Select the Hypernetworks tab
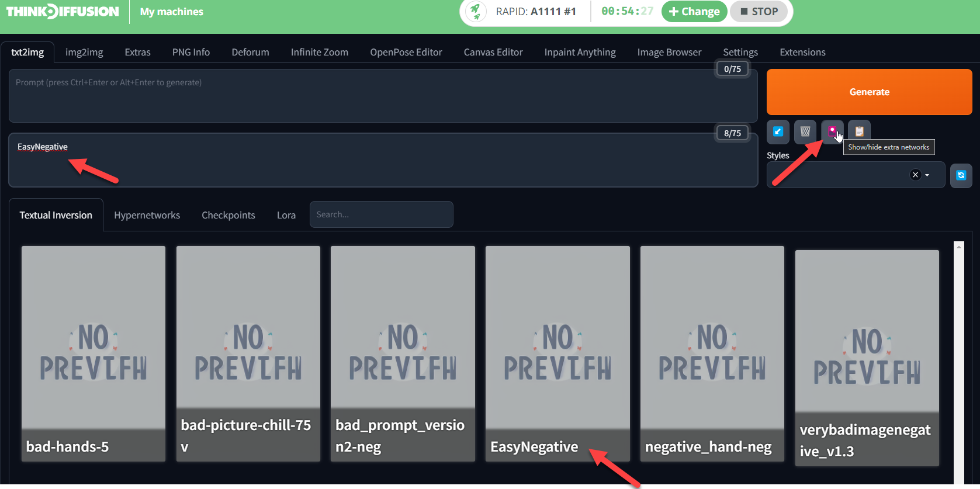This screenshot has height=489, width=980. tap(147, 215)
